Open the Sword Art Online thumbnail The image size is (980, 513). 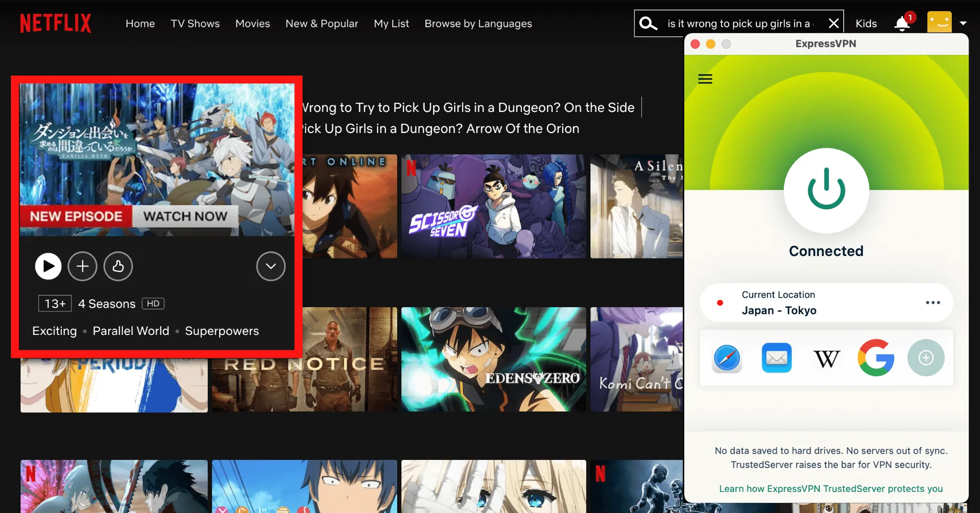(350, 206)
